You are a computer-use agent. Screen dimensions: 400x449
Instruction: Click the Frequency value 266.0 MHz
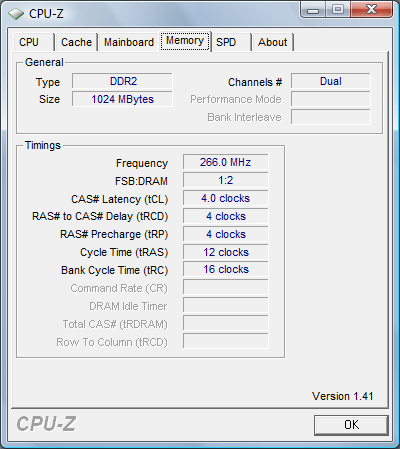[226, 162]
